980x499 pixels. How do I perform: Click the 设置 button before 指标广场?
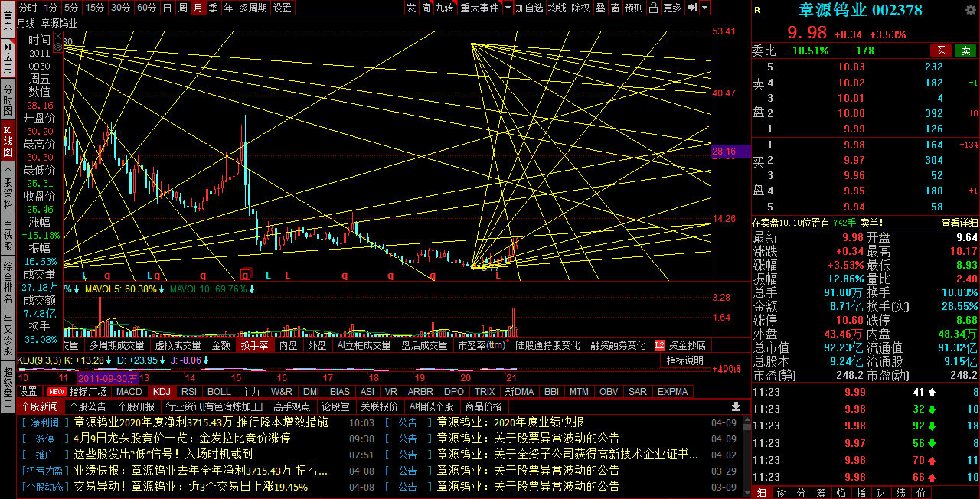pyautogui.click(x=28, y=391)
